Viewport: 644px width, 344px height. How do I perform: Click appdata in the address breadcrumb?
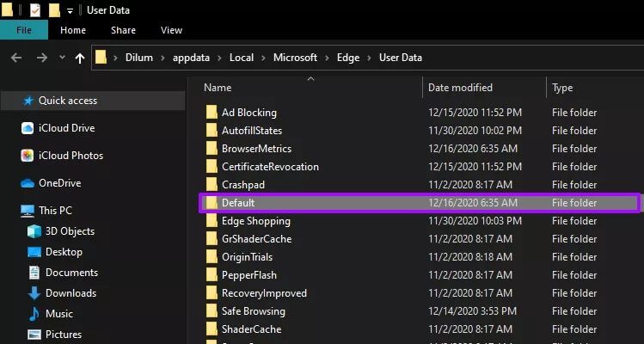(x=191, y=58)
